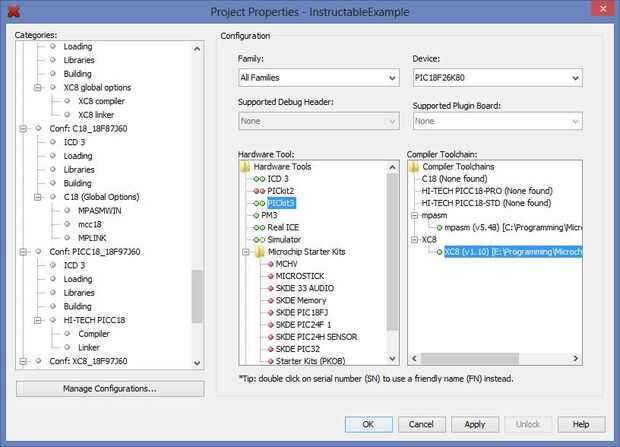Screen dimensions: 620x447
Task: Click green status dots beside ICD 3 tool
Action: click(x=259, y=179)
